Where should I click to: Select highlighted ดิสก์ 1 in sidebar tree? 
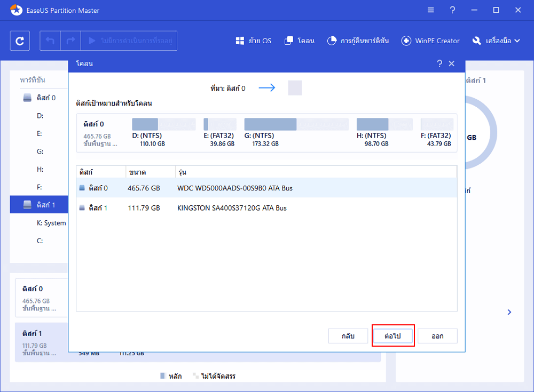click(x=39, y=205)
